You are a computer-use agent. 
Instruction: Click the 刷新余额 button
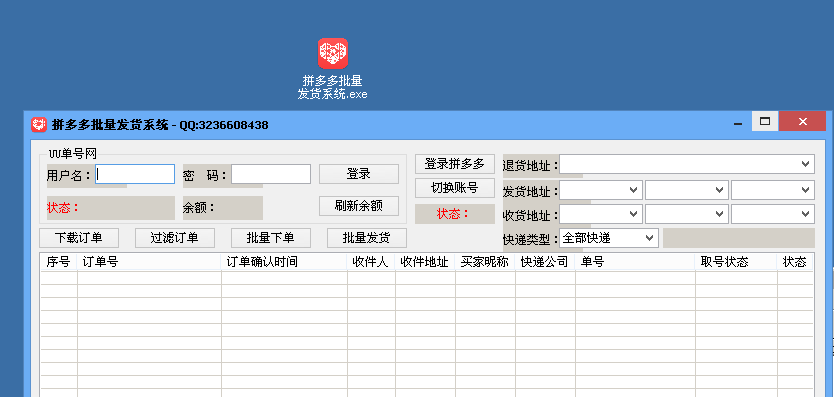[x=358, y=206]
